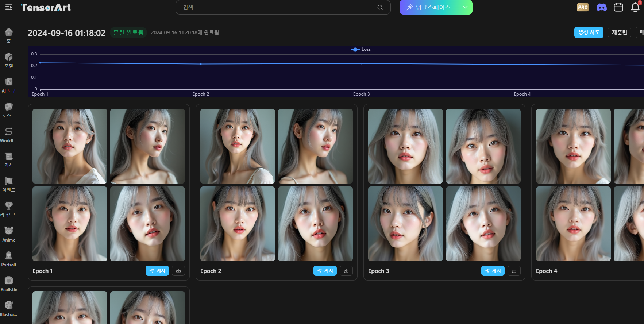Click the Epoch 4 card label
The width and height of the screenshot is (644, 324).
pyautogui.click(x=547, y=271)
